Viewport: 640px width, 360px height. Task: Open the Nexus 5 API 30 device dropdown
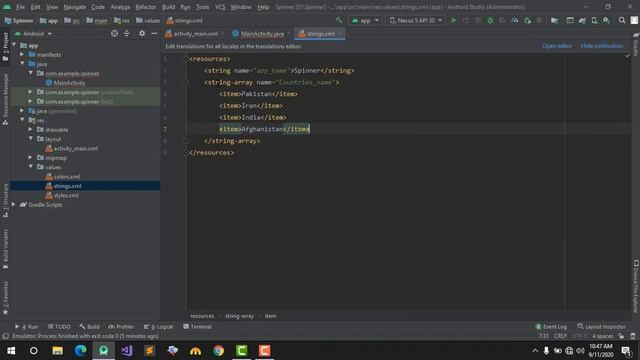click(415, 20)
